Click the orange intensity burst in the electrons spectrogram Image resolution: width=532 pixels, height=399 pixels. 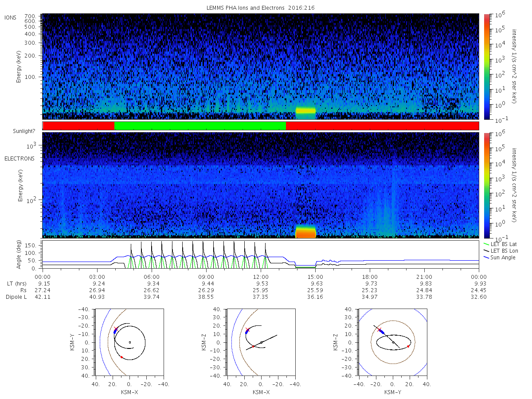305,232
